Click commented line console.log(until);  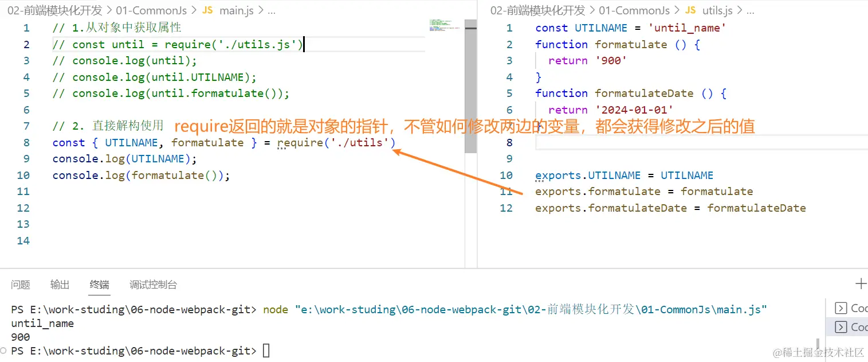(x=124, y=60)
